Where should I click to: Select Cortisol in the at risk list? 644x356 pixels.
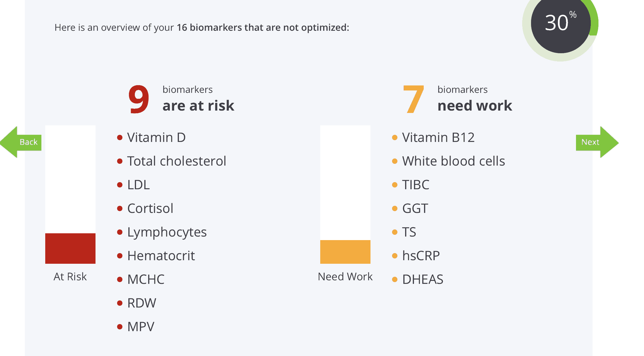[150, 208]
